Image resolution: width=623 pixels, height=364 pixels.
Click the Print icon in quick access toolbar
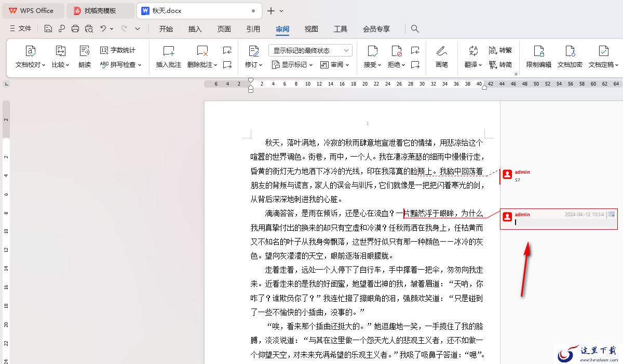[75, 29]
